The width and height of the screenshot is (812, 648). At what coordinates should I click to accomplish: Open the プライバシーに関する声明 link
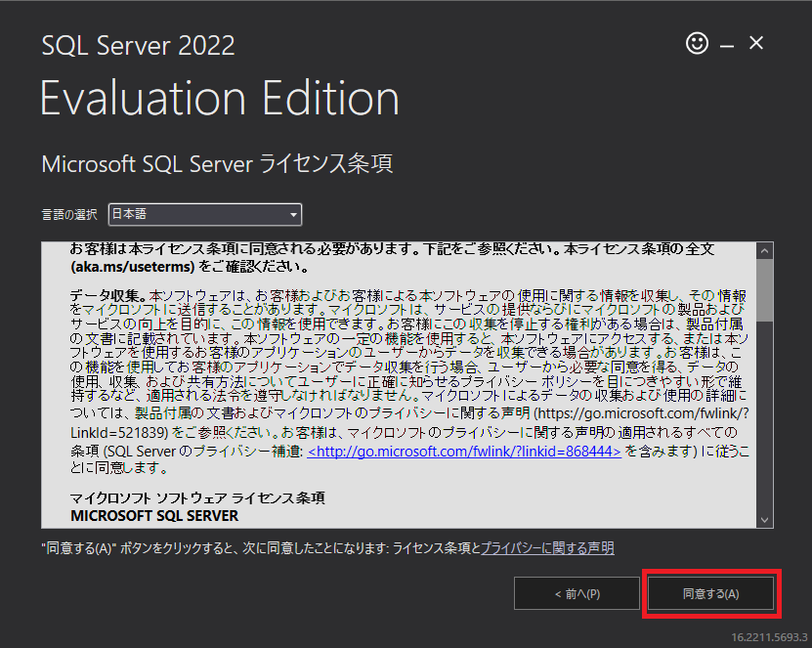click(547, 548)
